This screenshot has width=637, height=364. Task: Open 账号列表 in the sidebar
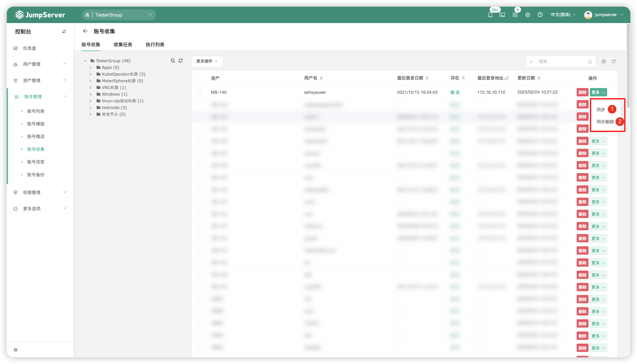pos(36,111)
